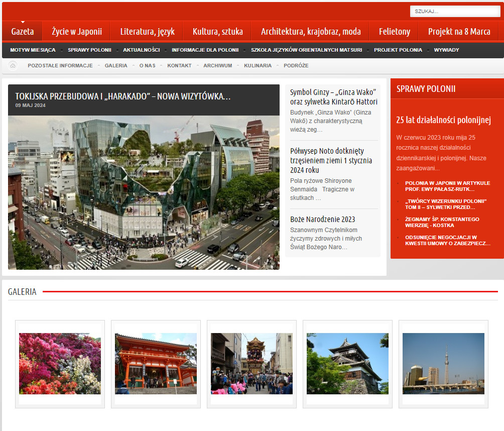Select Szkoła Języków Orientalnych Matsuri link
Viewport: 504px width, 431px height.
[306, 50]
